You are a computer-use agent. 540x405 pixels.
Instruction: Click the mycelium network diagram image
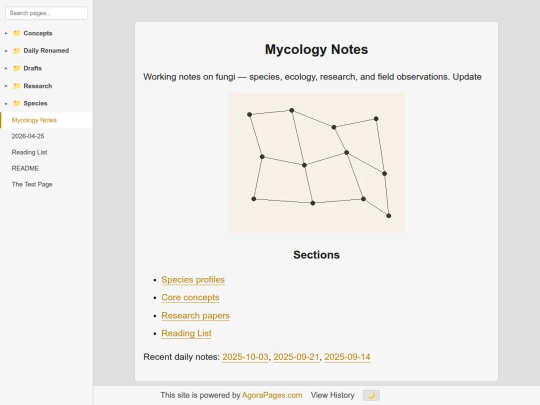316,163
